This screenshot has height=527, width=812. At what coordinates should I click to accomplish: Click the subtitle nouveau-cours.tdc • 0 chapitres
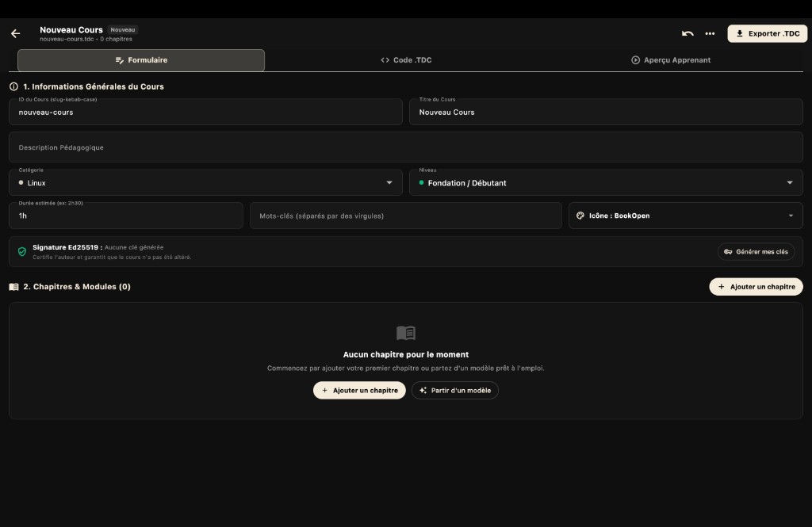[x=86, y=39]
